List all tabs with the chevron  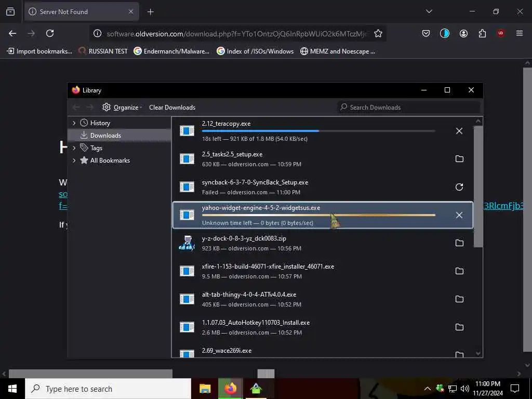tap(429, 11)
